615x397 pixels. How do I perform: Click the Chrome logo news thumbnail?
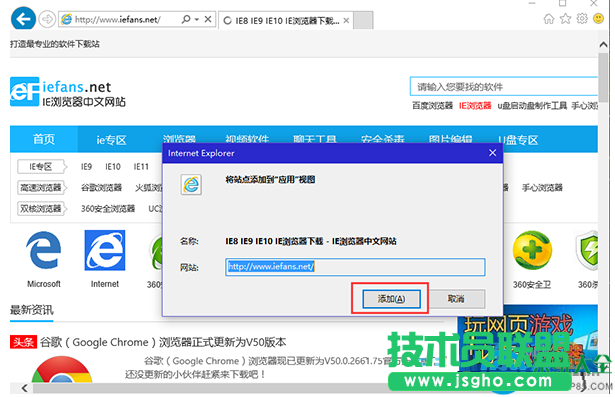pyautogui.click(x=62, y=369)
